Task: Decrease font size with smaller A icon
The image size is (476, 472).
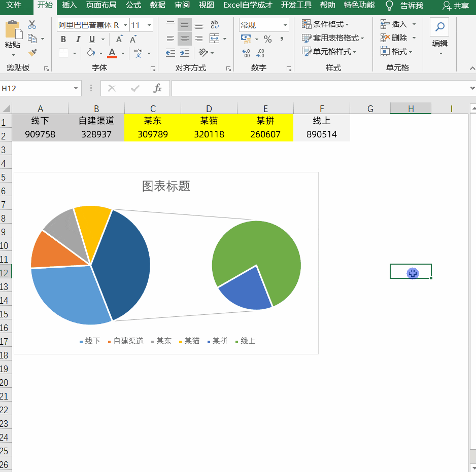Action: 133,39
